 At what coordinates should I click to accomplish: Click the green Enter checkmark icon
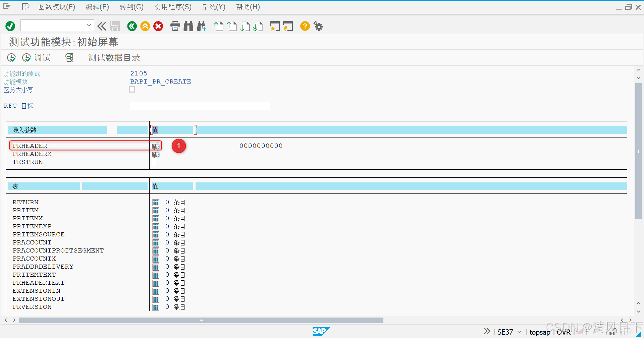[10, 26]
